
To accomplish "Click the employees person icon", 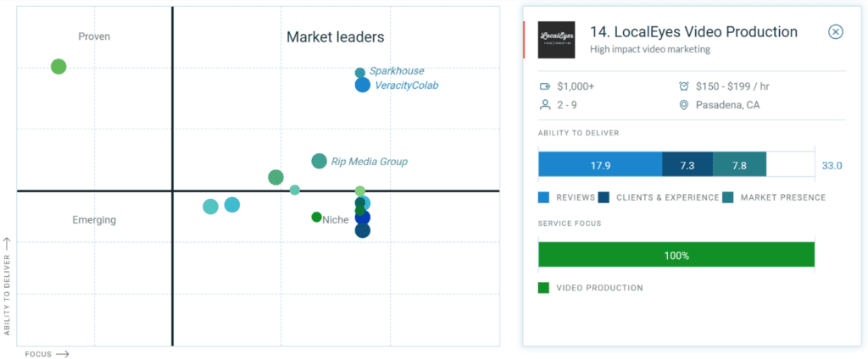I will pyautogui.click(x=545, y=104).
